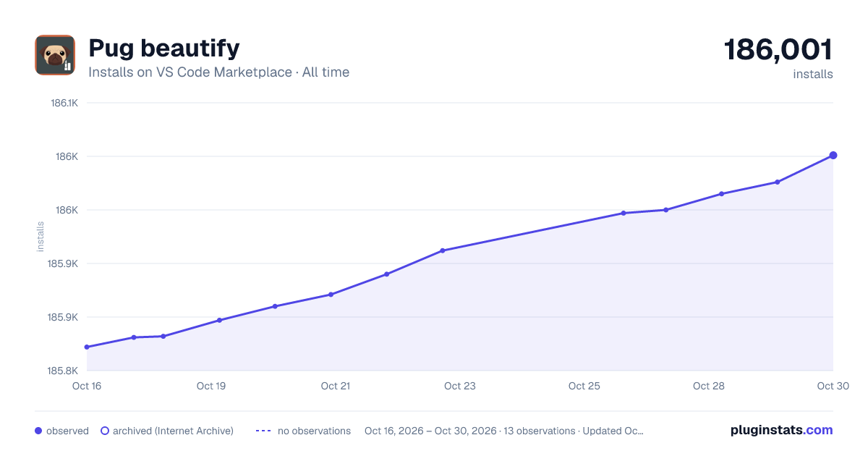Click the Oct 19 x-axis label
The image size is (868, 456).
point(211,386)
